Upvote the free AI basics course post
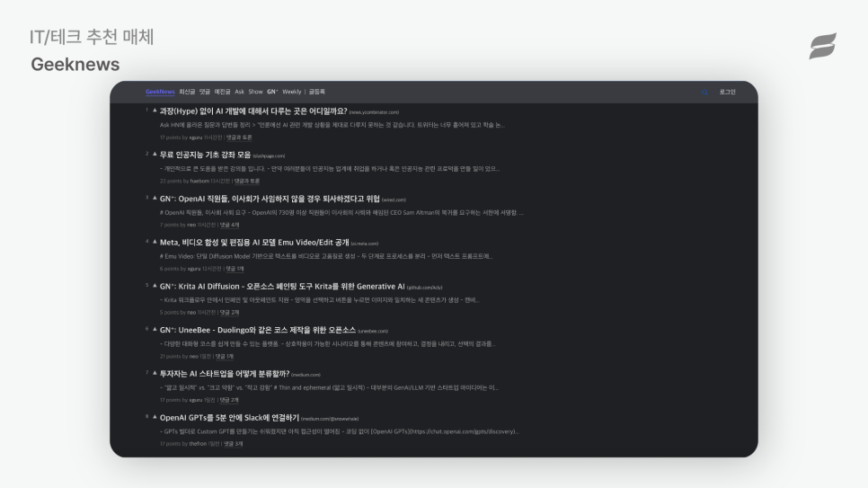The image size is (868, 488). click(x=155, y=154)
